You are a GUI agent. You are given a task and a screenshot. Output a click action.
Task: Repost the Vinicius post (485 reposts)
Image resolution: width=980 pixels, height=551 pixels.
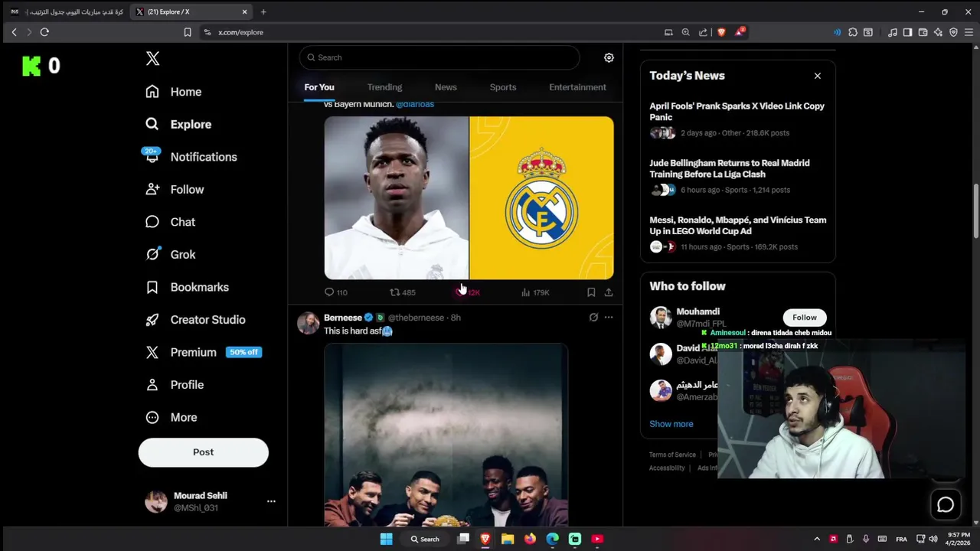(x=403, y=292)
